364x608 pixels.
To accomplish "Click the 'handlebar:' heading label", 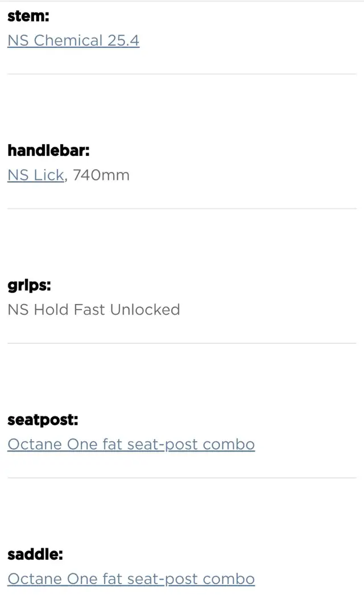I will (48, 150).
